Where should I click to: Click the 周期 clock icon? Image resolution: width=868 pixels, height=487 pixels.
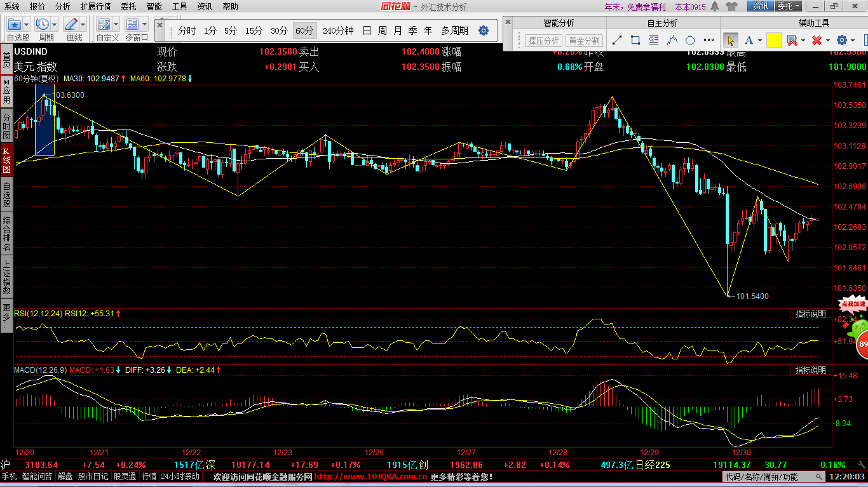[42, 25]
